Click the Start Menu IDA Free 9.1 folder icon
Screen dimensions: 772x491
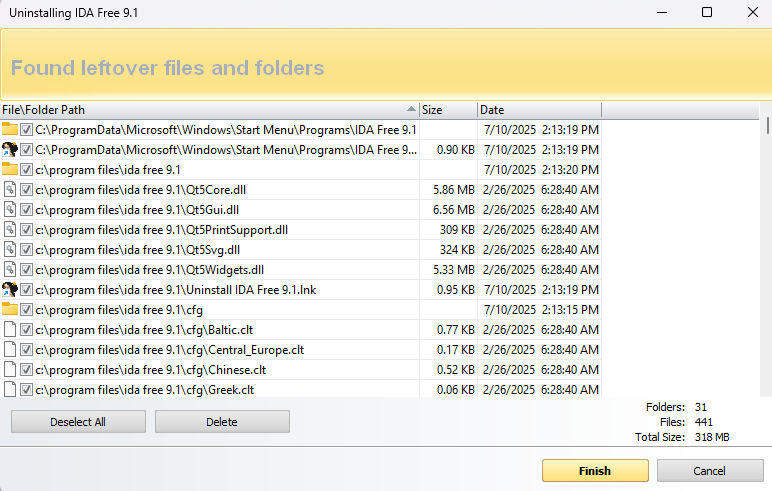coord(10,129)
